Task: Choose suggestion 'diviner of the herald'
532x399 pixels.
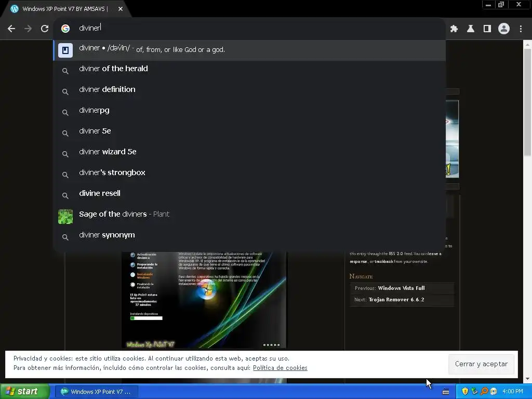Action: tap(249, 69)
